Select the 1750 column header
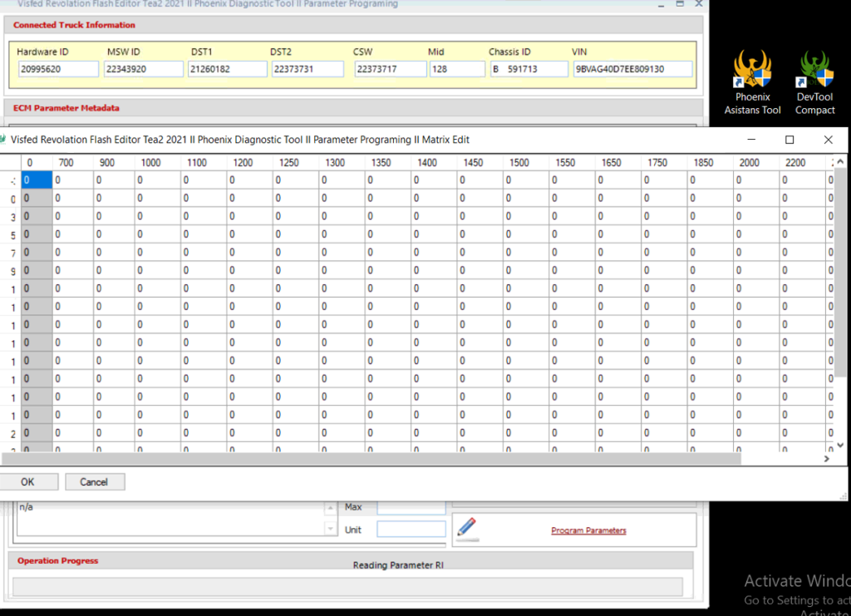This screenshot has width=851, height=616. [x=665, y=162]
